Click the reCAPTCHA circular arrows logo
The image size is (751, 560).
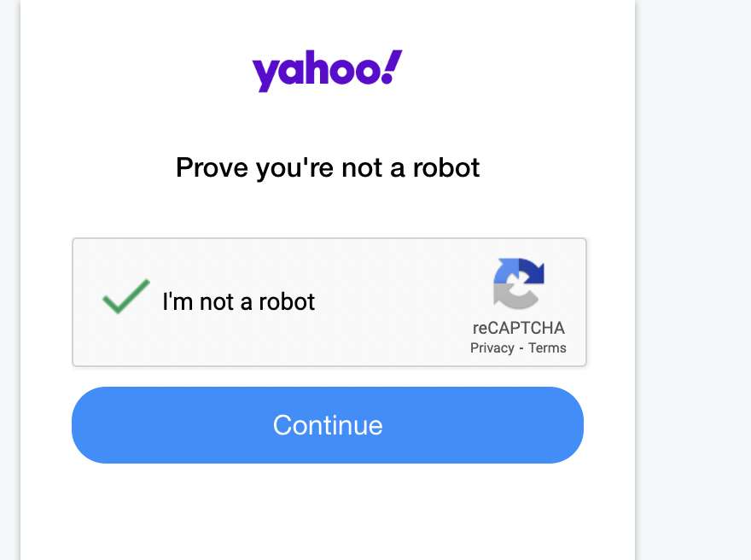(x=518, y=283)
